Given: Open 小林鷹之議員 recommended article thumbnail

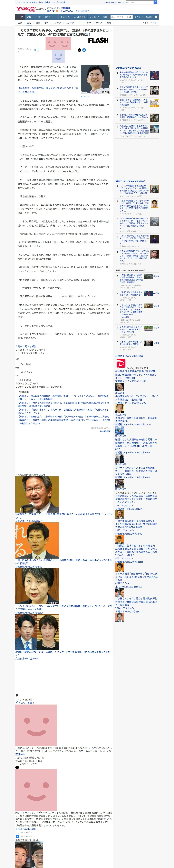Looking at the screenshot, I should coord(37,540).
